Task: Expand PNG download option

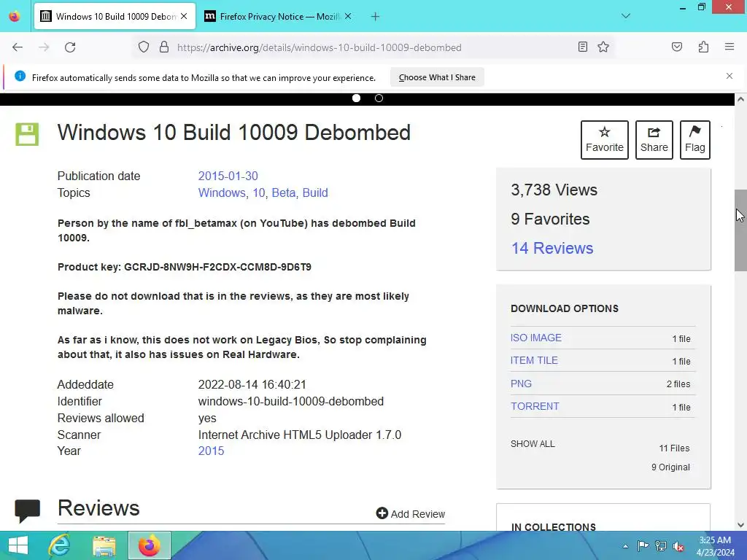Action: point(521,384)
